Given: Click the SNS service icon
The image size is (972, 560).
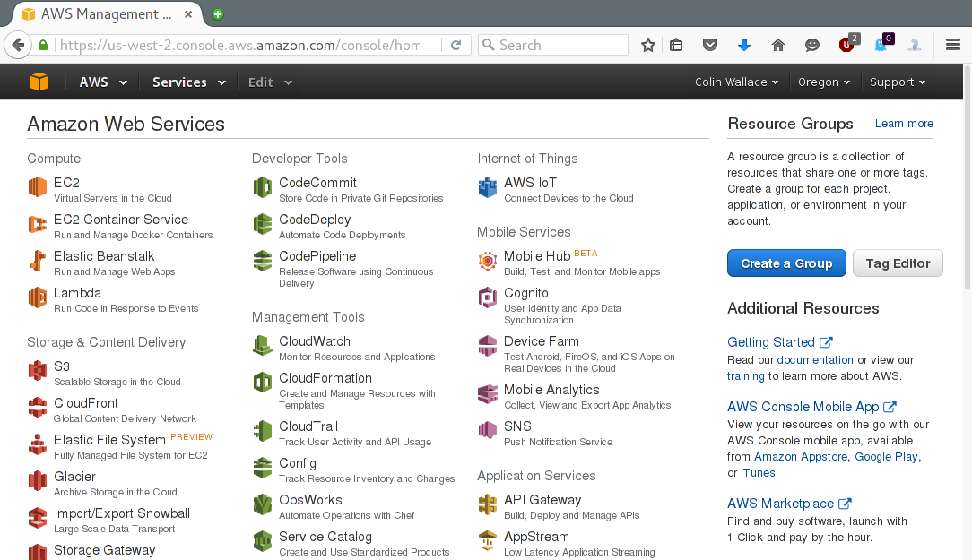Looking at the screenshot, I should (x=488, y=431).
